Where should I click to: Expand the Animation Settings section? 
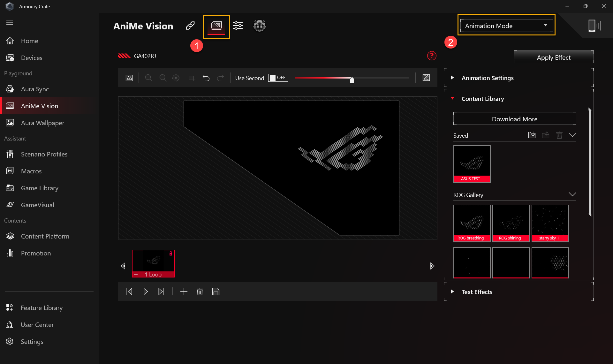(x=488, y=78)
